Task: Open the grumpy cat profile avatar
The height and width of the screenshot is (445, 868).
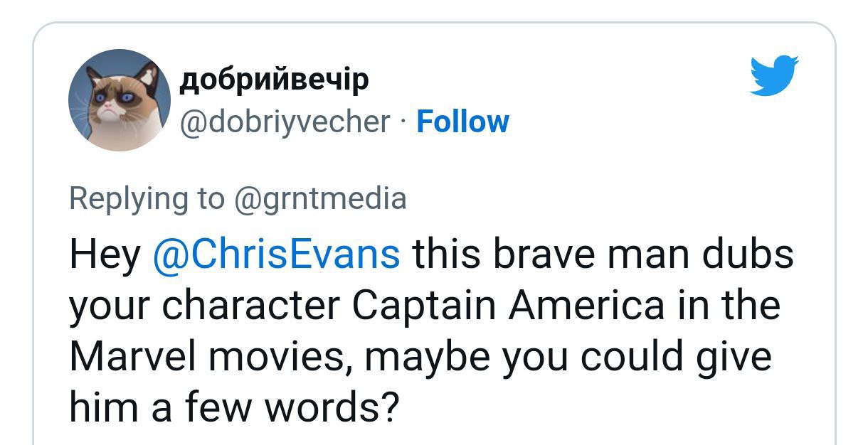Action: [x=120, y=100]
